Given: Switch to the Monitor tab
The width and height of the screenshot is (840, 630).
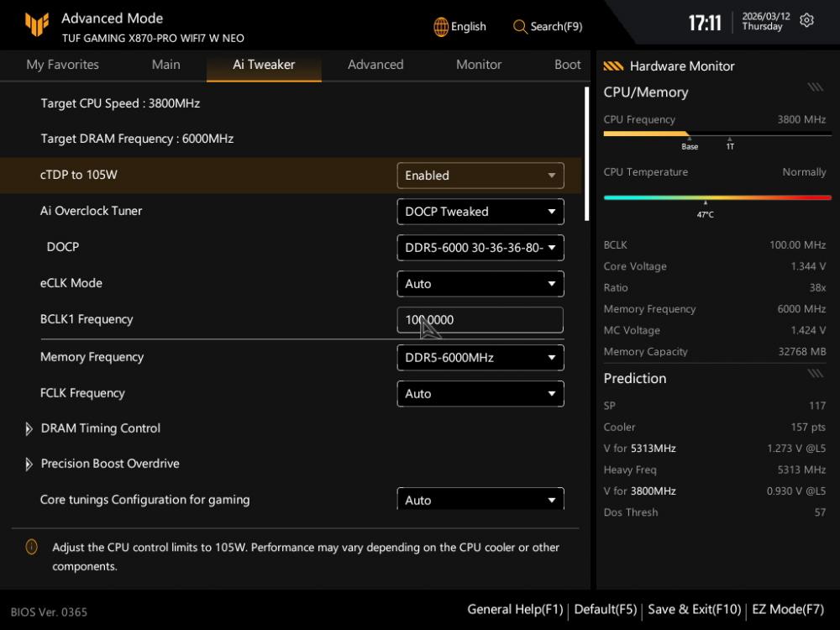Looking at the screenshot, I should tap(479, 65).
